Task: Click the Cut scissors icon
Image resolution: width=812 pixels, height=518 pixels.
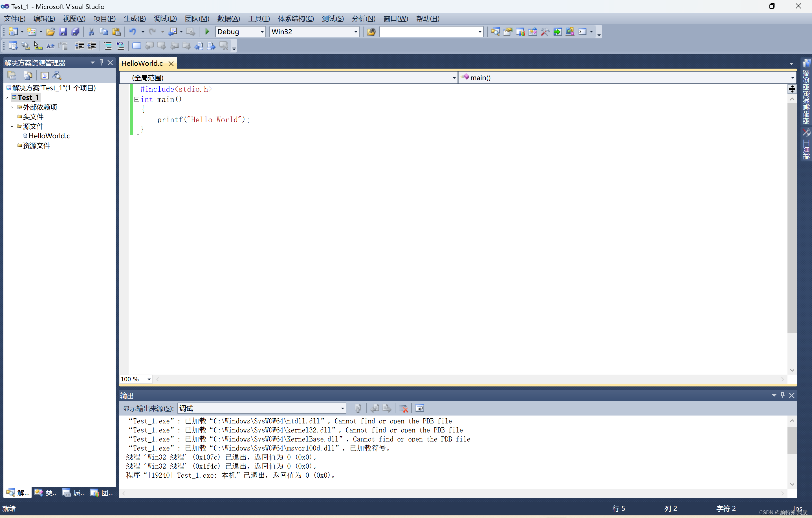Action: 91,32
